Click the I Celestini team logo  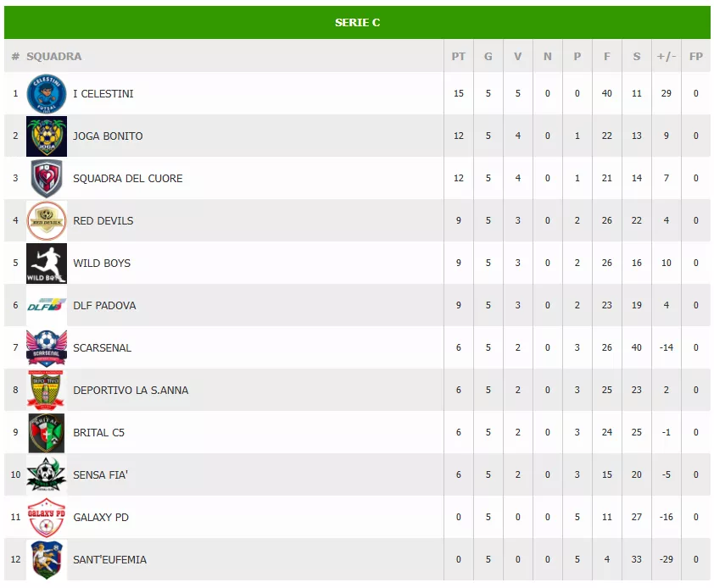point(47,93)
